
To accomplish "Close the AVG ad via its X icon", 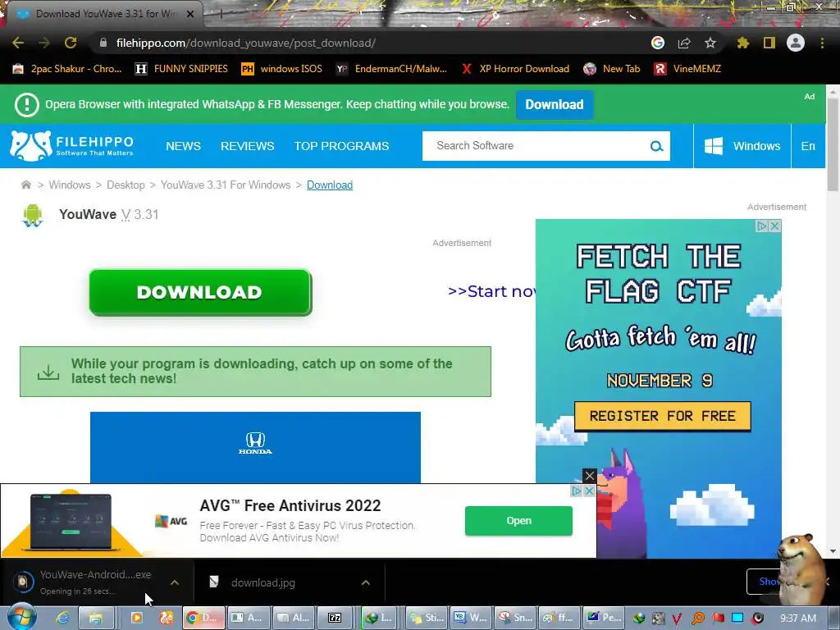I will (589, 491).
